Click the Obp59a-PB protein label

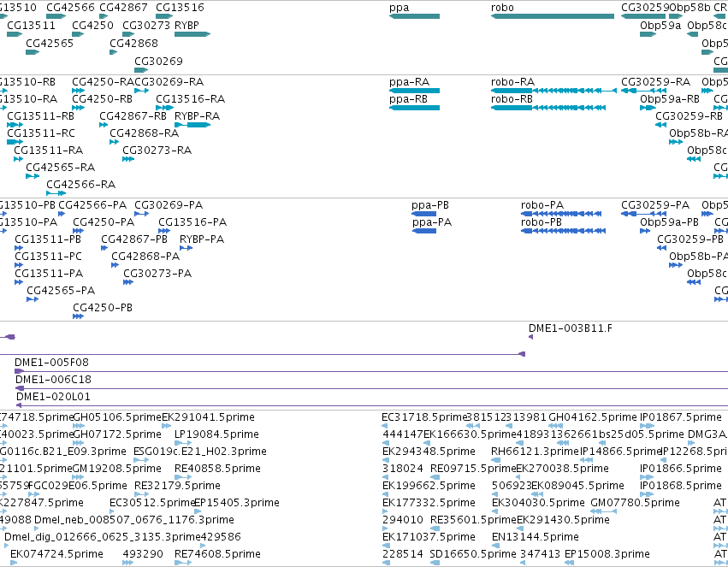pyautogui.click(x=669, y=222)
